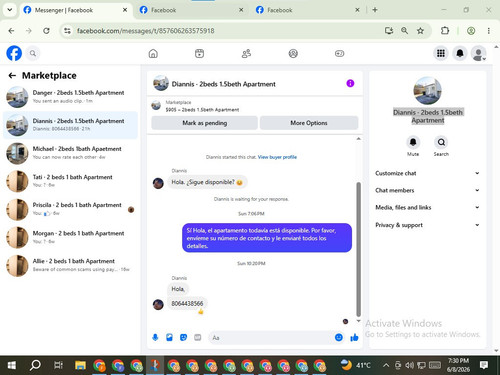Open conversation info purple icon
500x375 pixels.
click(x=350, y=83)
